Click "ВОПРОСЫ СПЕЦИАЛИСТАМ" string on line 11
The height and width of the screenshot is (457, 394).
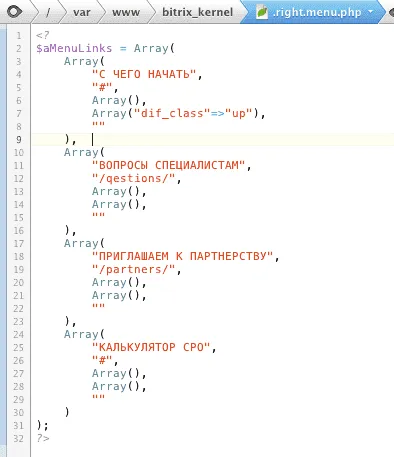[168, 165]
